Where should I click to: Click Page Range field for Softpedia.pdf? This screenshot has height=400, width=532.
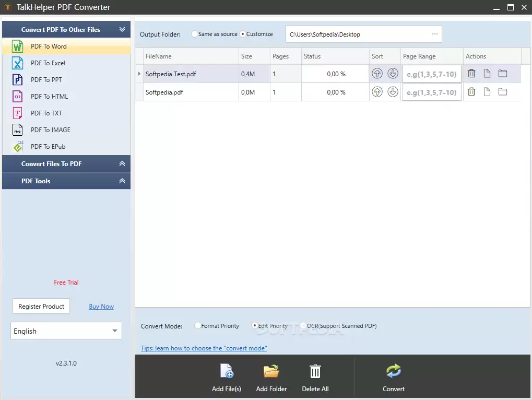[x=432, y=92]
